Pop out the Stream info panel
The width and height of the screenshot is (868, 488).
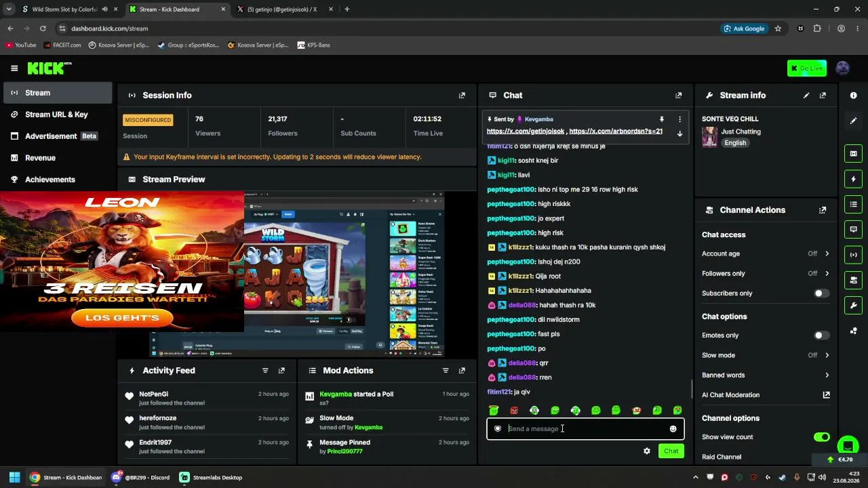823,96
